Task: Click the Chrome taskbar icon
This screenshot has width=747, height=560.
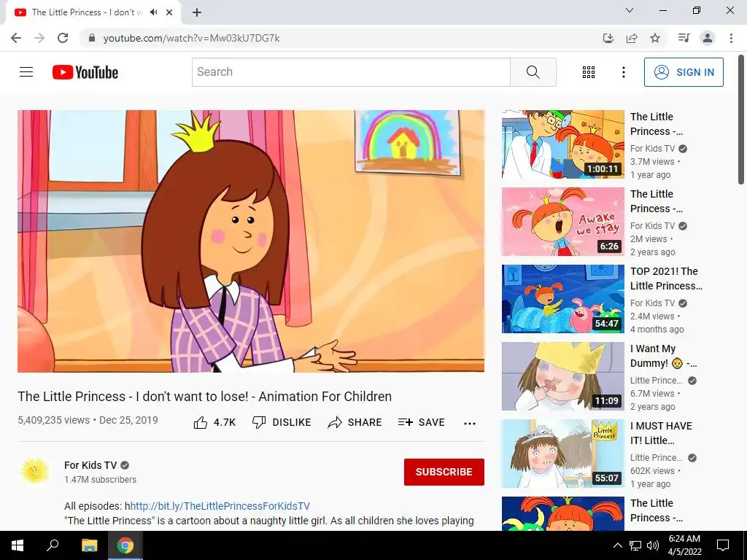Action: pos(125,545)
